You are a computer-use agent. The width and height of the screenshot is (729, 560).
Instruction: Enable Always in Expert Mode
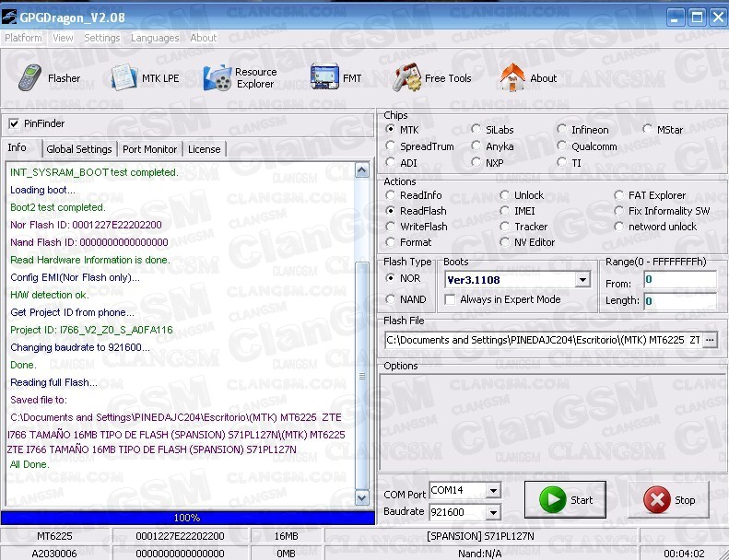click(x=450, y=299)
